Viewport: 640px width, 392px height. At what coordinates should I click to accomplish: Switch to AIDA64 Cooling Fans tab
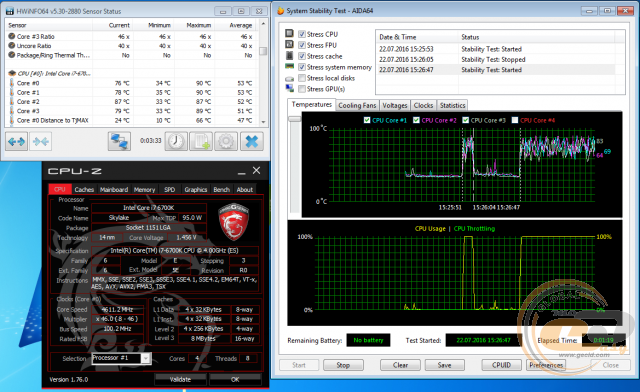coord(357,105)
